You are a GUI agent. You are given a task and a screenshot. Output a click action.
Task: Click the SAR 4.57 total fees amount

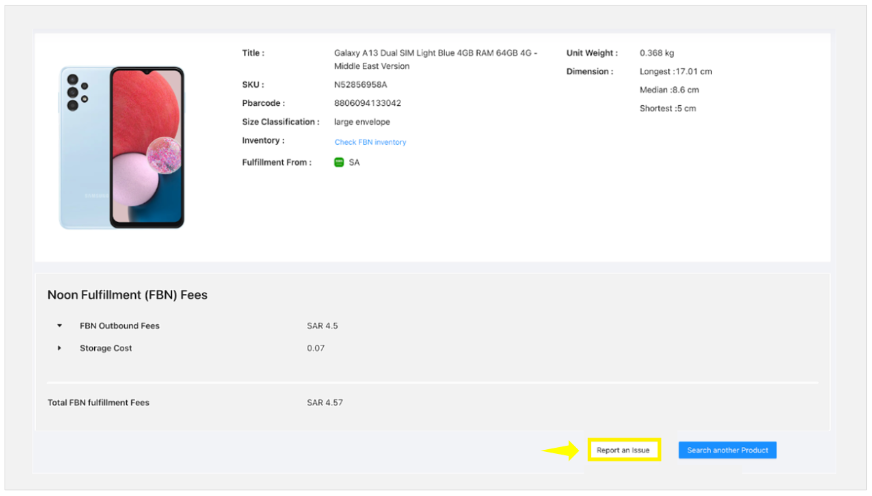(x=325, y=402)
